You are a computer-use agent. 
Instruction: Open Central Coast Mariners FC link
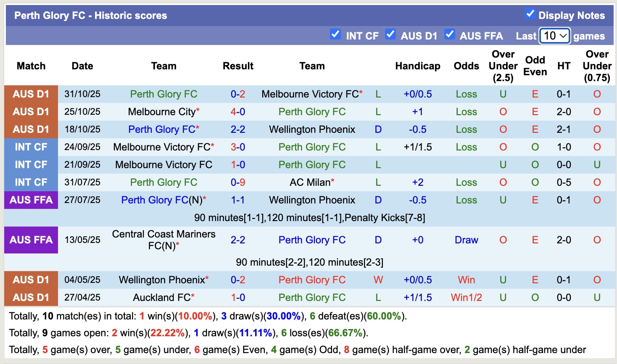coord(164,240)
